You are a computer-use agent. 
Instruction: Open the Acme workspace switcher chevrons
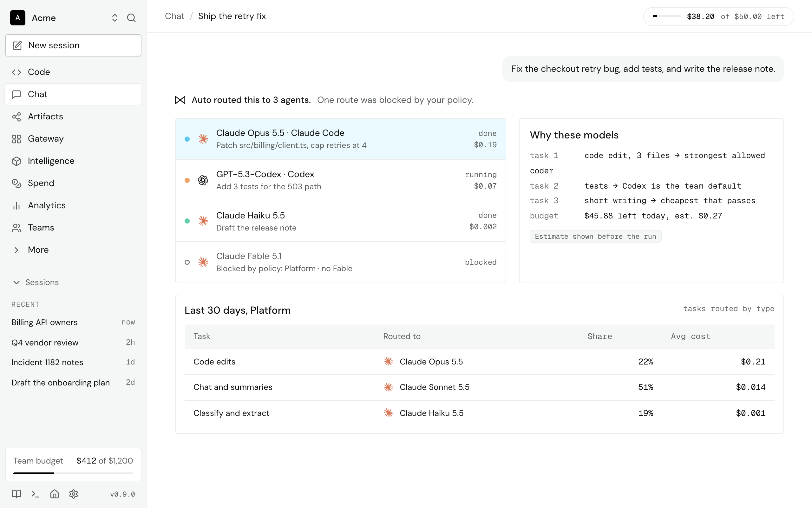[115, 18]
